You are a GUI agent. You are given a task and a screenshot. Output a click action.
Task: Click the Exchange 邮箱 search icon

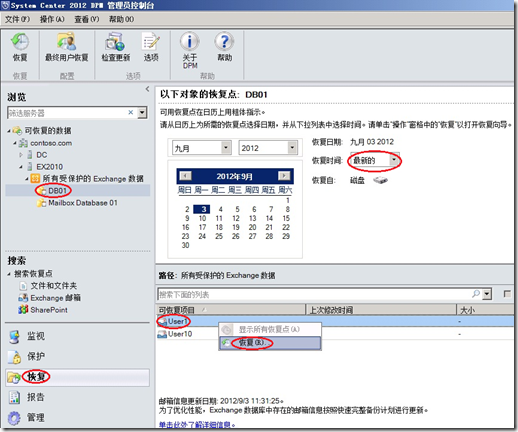[x=23, y=298]
